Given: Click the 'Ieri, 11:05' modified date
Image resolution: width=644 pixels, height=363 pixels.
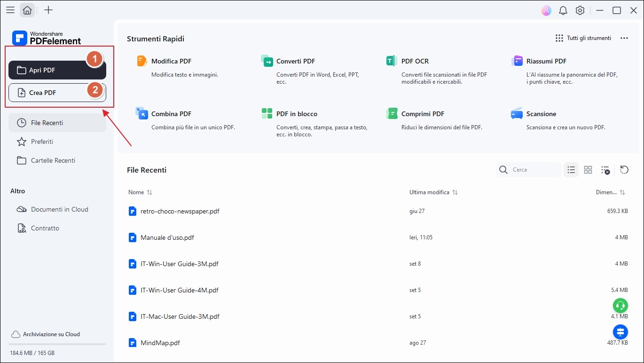Looking at the screenshot, I should 421,237.
